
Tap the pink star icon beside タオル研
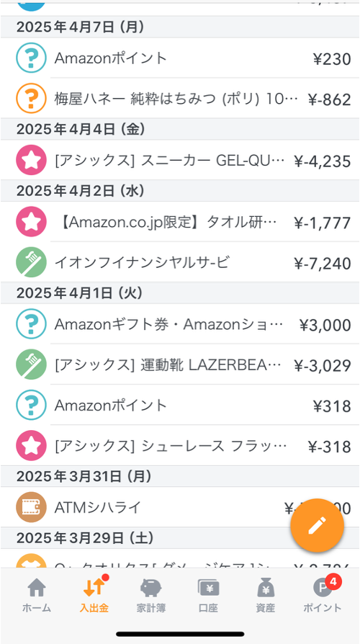coord(31,222)
